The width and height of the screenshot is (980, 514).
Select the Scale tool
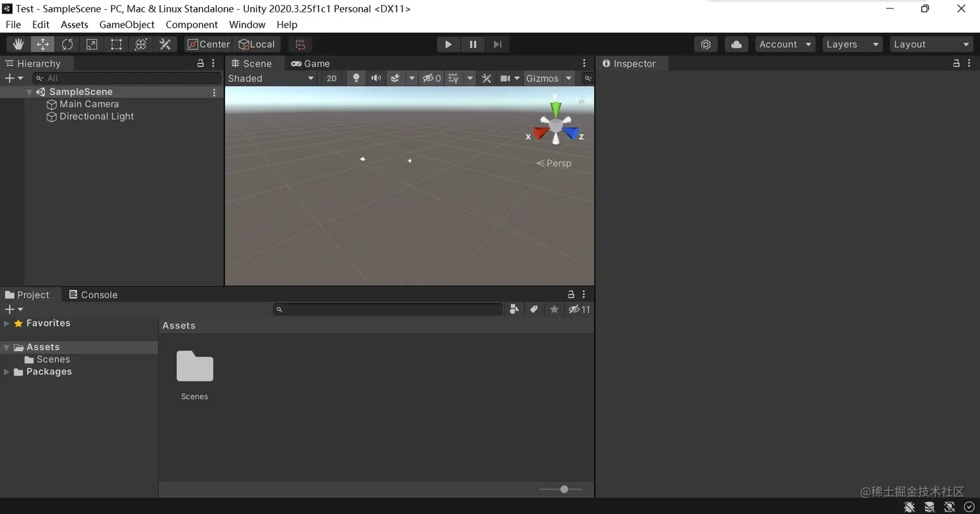click(x=91, y=44)
